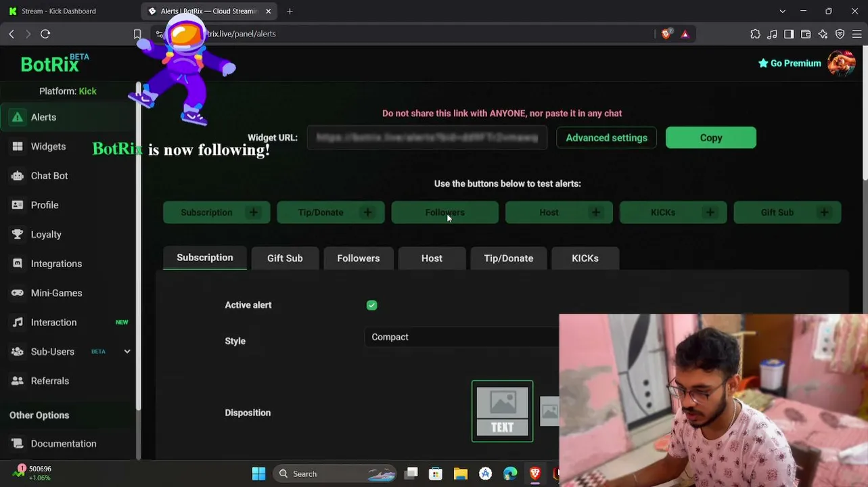Open the Integrations sidebar icon

point(18,264)
